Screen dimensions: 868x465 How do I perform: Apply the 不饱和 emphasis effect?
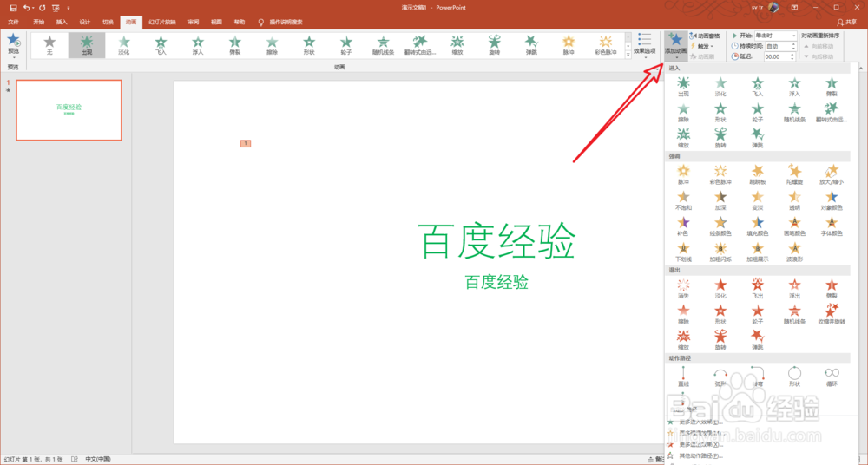click(683, 200)
